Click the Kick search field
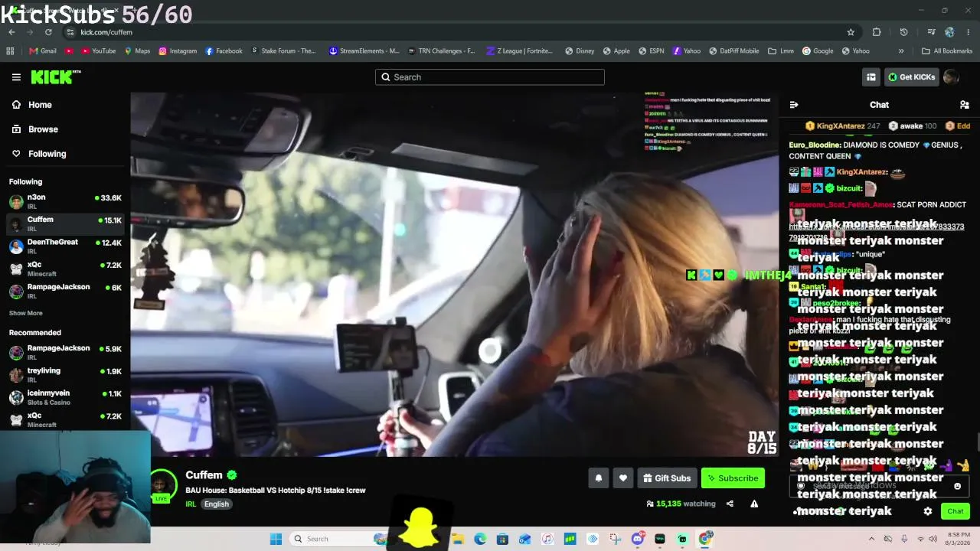Viewport: 980px width, 551px height. tap(490, 77)
